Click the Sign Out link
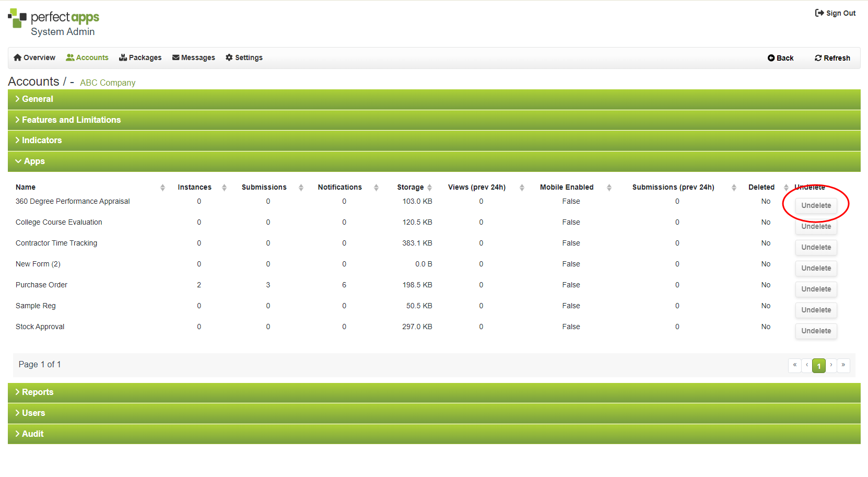Viewport: 868px width, 477px height. (835, 13)
